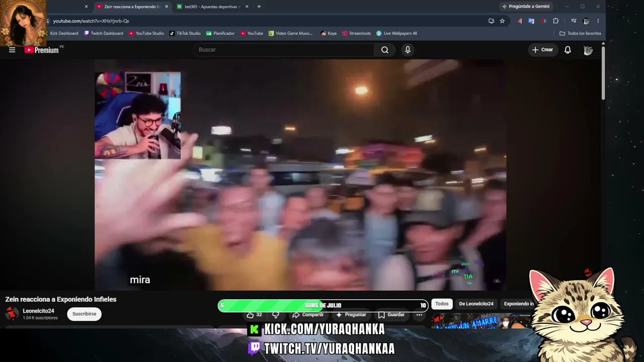Open Live Wallpapers 4K bookmark

(x=397, y=33)
